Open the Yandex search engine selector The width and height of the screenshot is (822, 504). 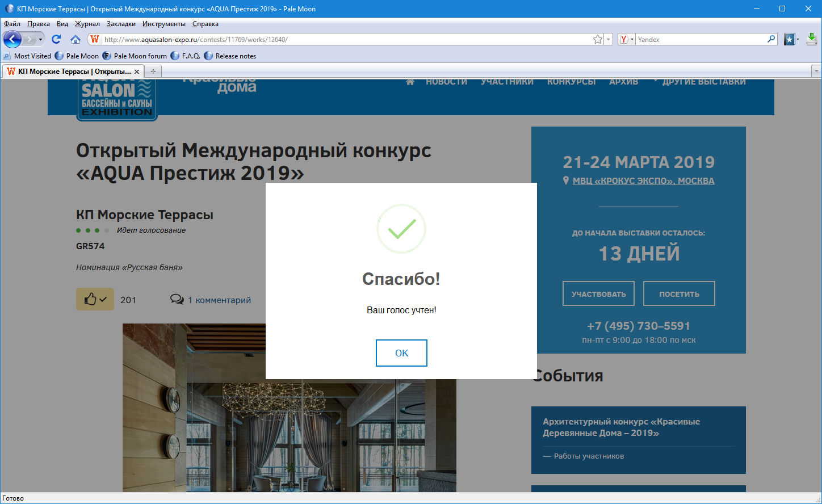point(626,39)
